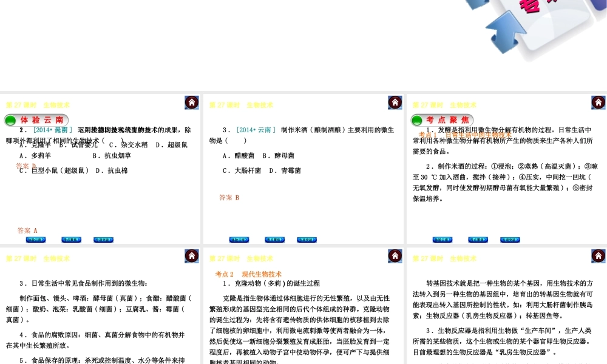Select option A. 多莉羊

coord(35,155)
